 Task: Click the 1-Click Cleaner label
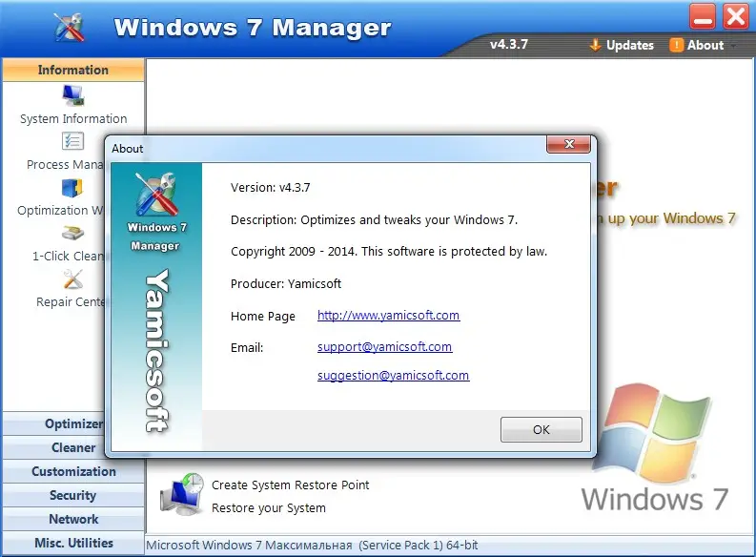[x=68, y=256]
